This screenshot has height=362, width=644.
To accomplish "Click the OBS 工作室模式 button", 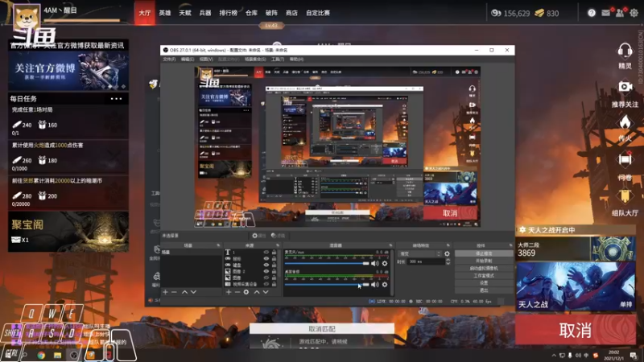I will tap(484, 275).
